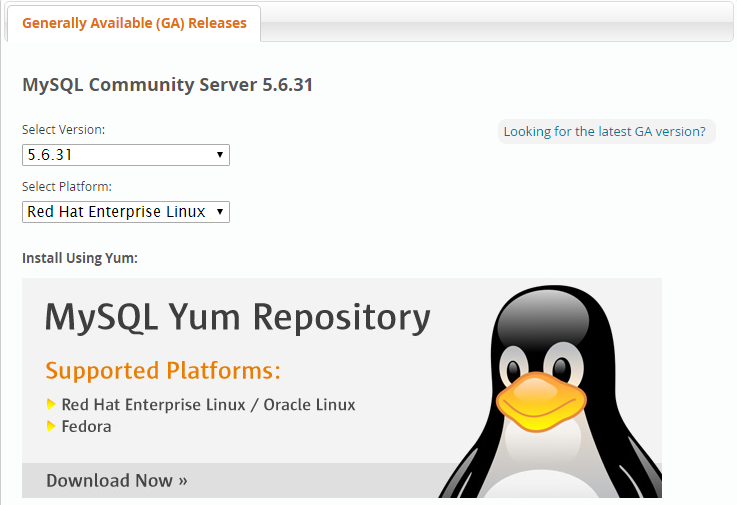Screen dimensions: 737x505
Task: Click the 'Select Version:' label
Action: pyautogui.click(x=63, y=130)
